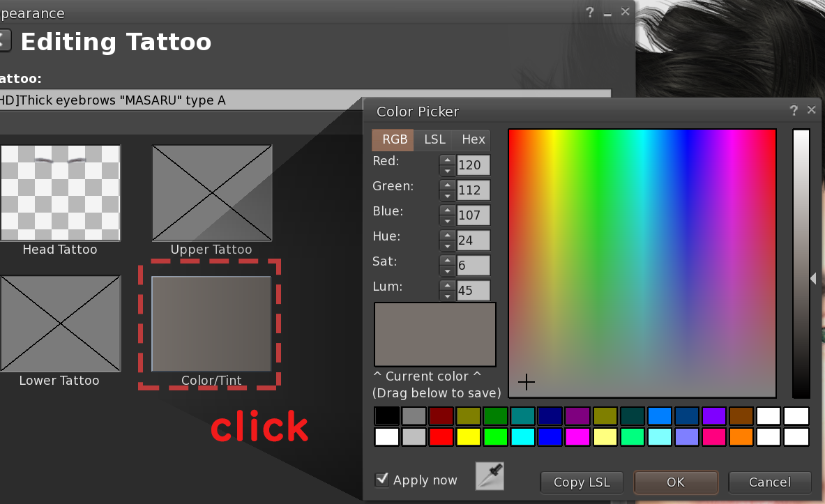Focus the Hue value field showing 24
This screenshot has width=825, height=504.
tap(473, 240)
